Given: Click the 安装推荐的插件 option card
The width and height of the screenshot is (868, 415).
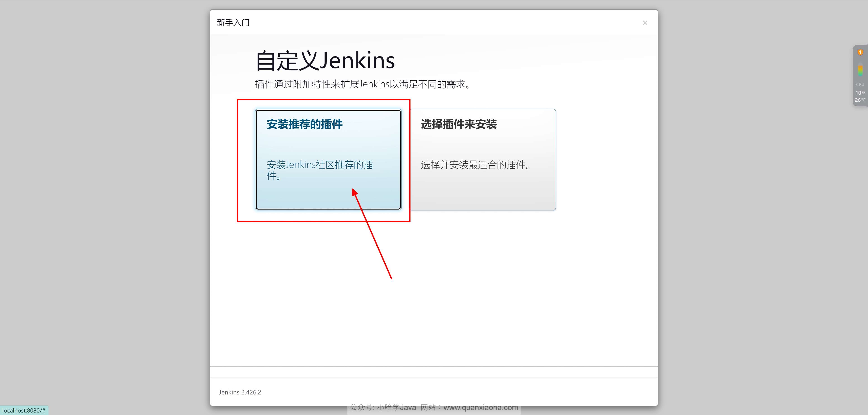Looking at the screenshot, I should [328, 160].
